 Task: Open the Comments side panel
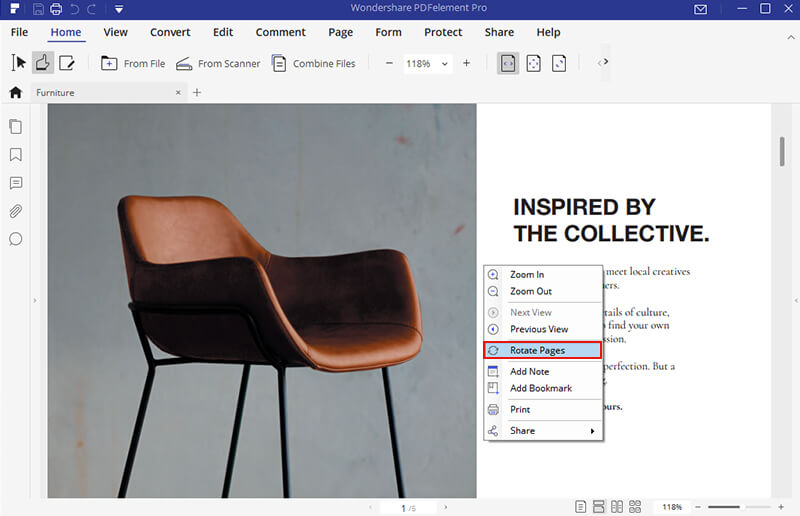pyautogui.click(x=16, y=183)
